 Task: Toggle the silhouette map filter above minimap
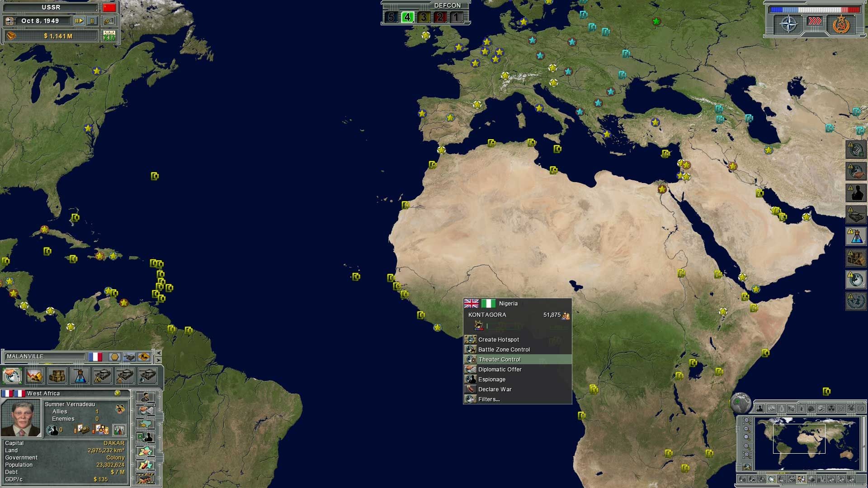pos(760,408)
